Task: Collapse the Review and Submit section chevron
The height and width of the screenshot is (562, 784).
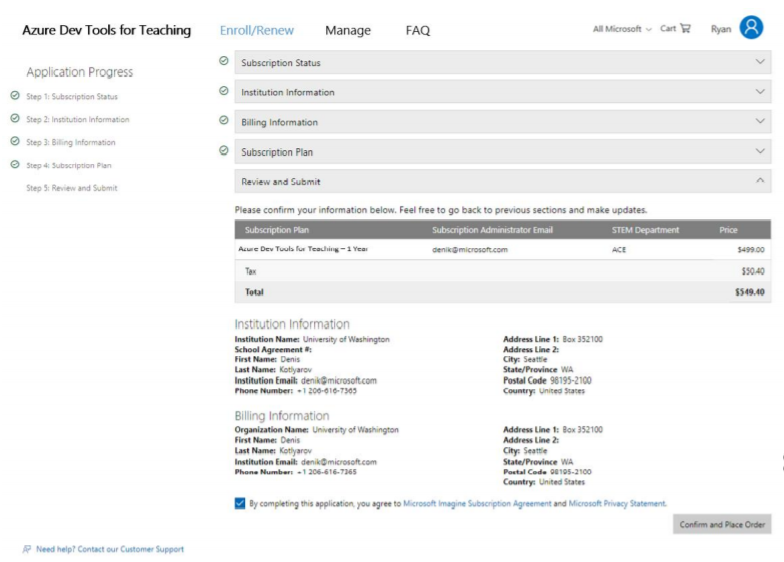Action: click(x=760, y=180)
